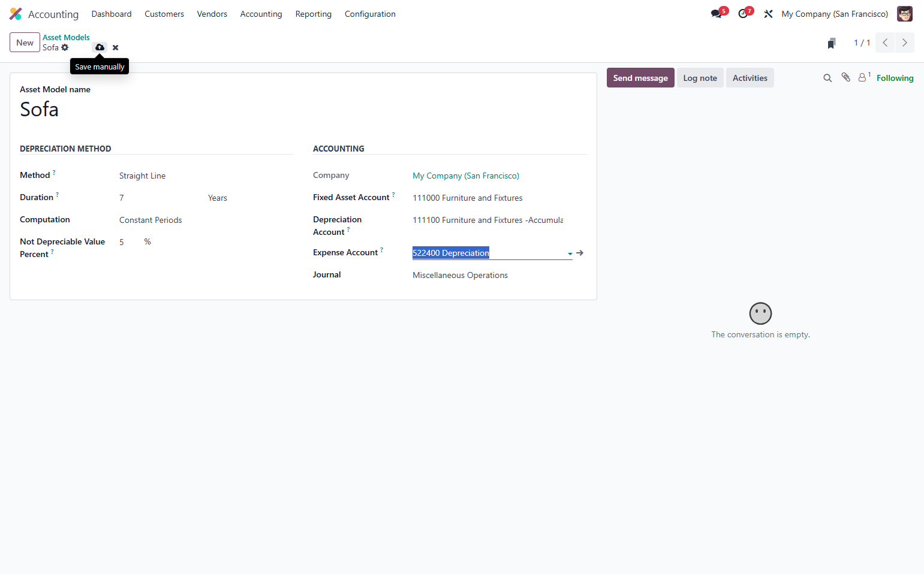Open the Customers menu
924x574 pixels.
click(164, 14)
